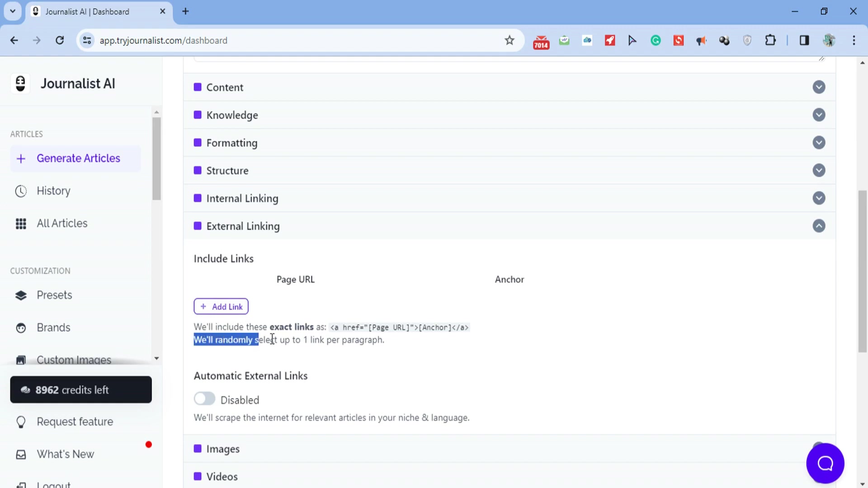Image resolution: width=868 pixels, height=488 pixels.
Task: Collapse the External Linking section
Action: [819, 226]
